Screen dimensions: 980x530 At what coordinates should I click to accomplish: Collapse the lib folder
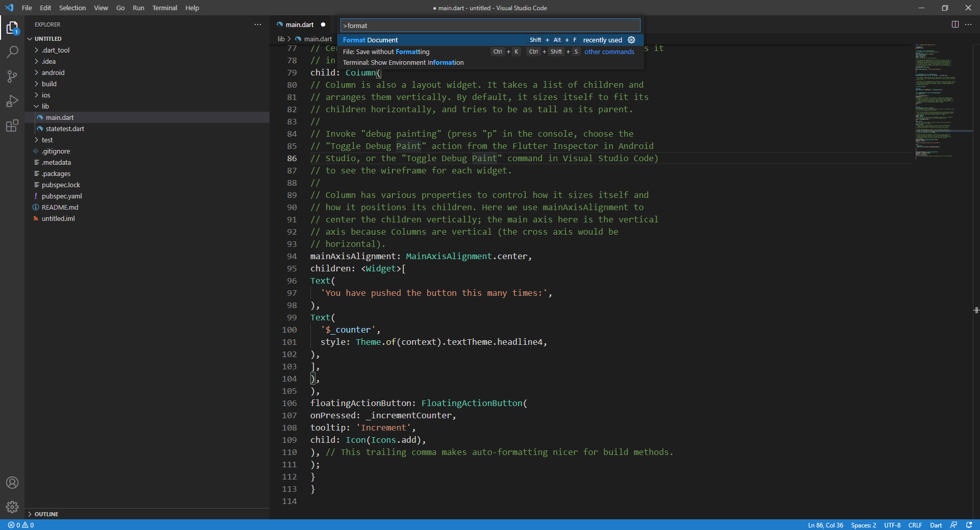pyautogui.click(x=36, y=106)
